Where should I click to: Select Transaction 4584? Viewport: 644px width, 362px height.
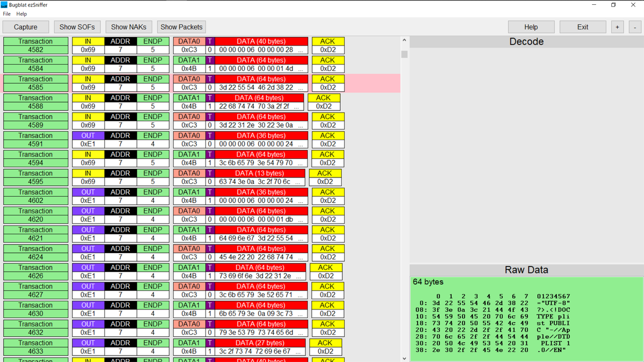point(35,64)
